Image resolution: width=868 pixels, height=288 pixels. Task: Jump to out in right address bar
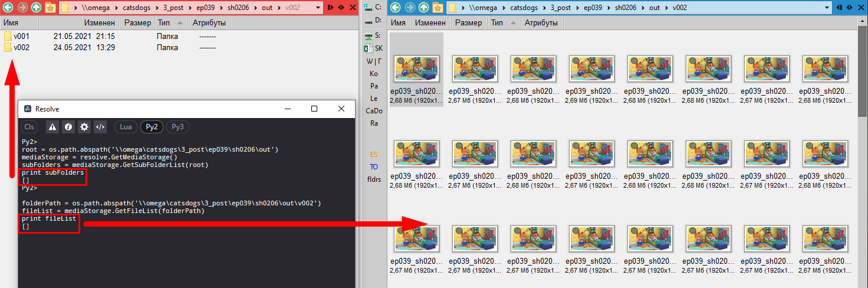point(654,8)
